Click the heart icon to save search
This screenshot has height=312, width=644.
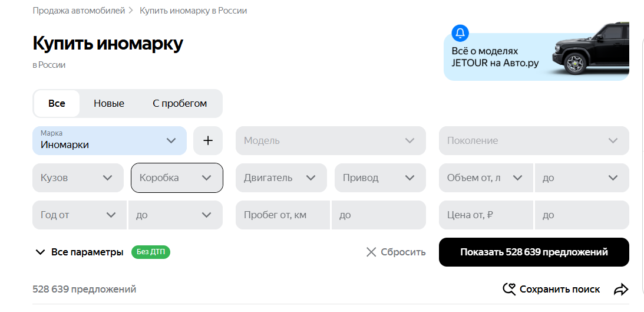509,289
